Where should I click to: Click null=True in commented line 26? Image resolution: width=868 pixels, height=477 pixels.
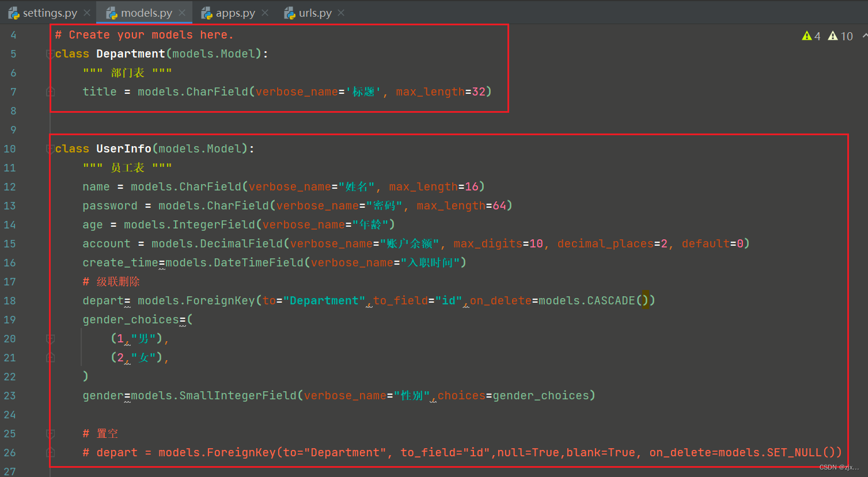(x=528, y=453)
